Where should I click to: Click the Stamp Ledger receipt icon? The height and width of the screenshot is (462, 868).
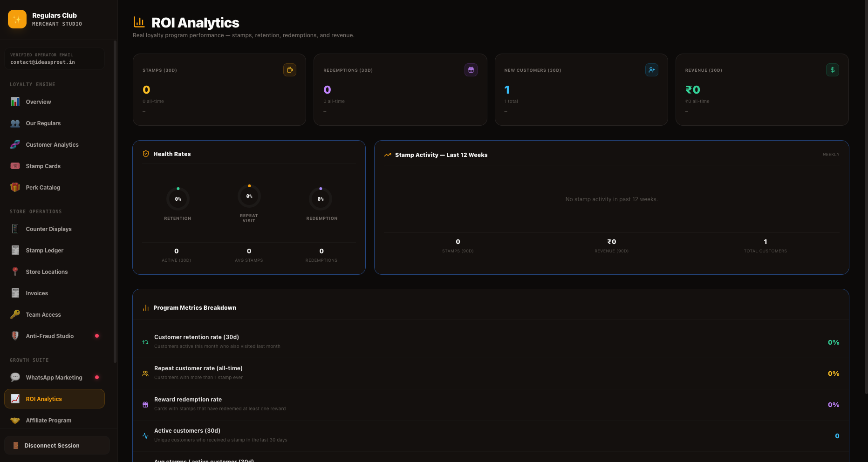[15, 250]
